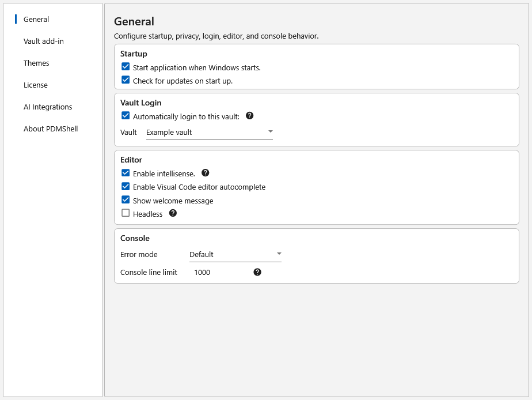This screenshot has height=400, width=532.
Task: Click help icon next to Headless
Action: click(173, 213)
